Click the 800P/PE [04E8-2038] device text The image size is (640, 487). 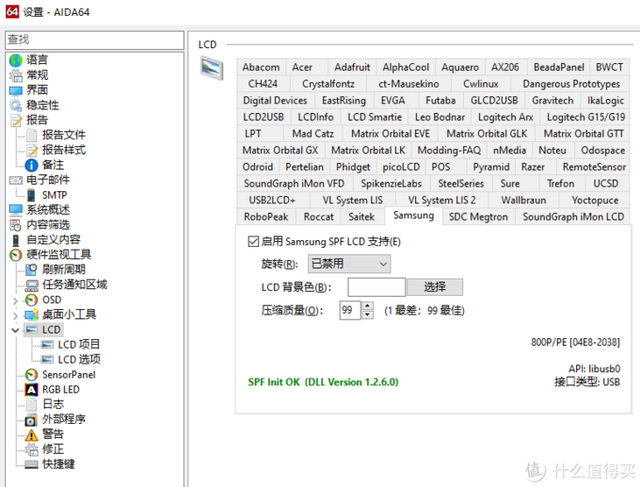pos(575,342)
